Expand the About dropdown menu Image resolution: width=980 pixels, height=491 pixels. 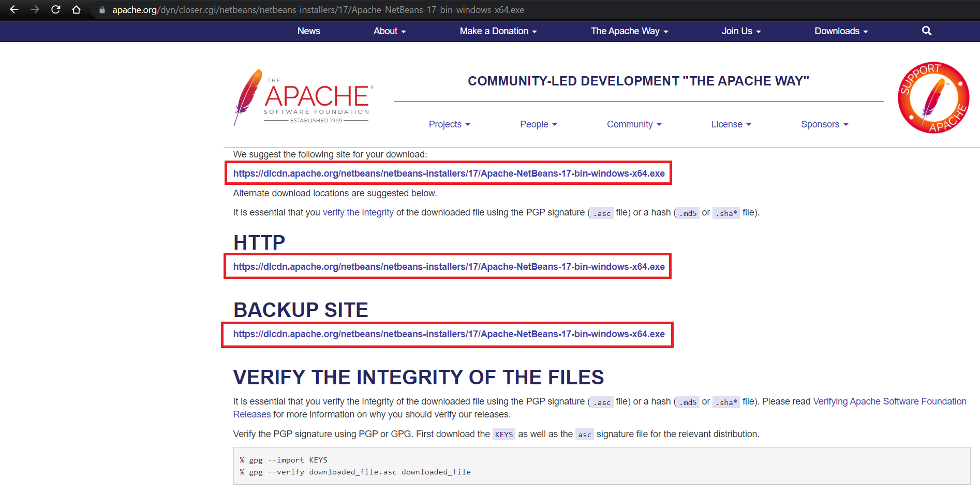pyautogui.click(x=390, y=31)
